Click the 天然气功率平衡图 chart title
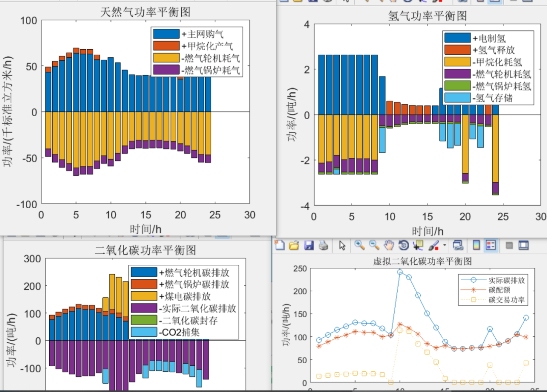547x392 pixels. 146,12
